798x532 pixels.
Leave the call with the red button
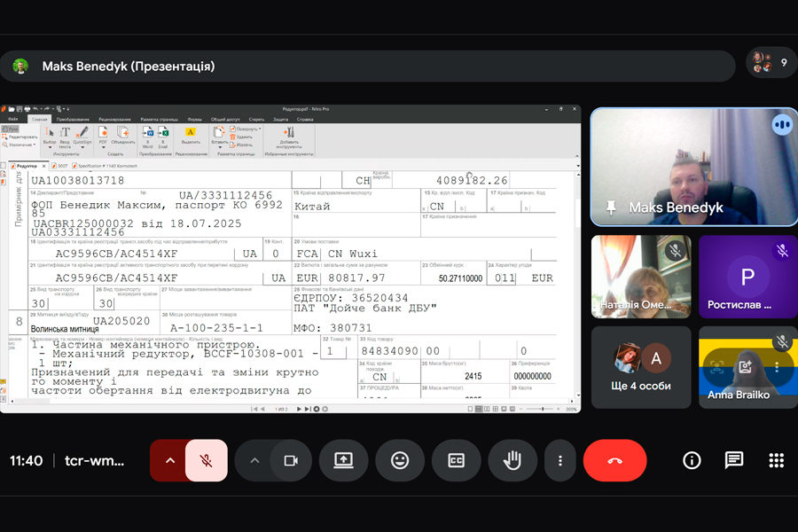(614, 461)
